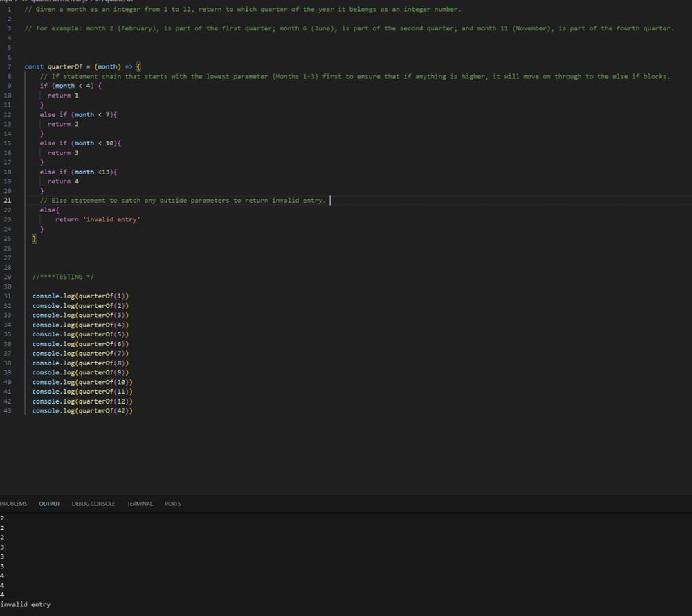Click the 'else if (month < 10){' line
692x616 pixels.
click(80, 143)
